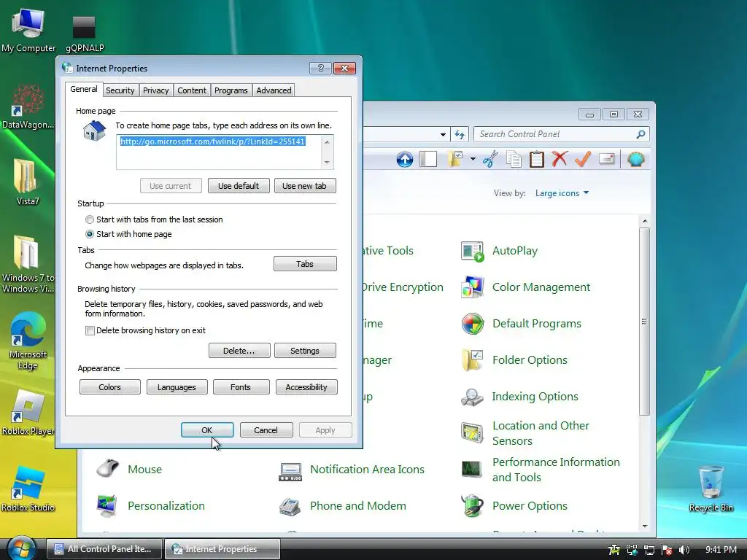Switch to the Privacy tab
Viewport: 747px width, 560px height.
click(x=156, y=90)
